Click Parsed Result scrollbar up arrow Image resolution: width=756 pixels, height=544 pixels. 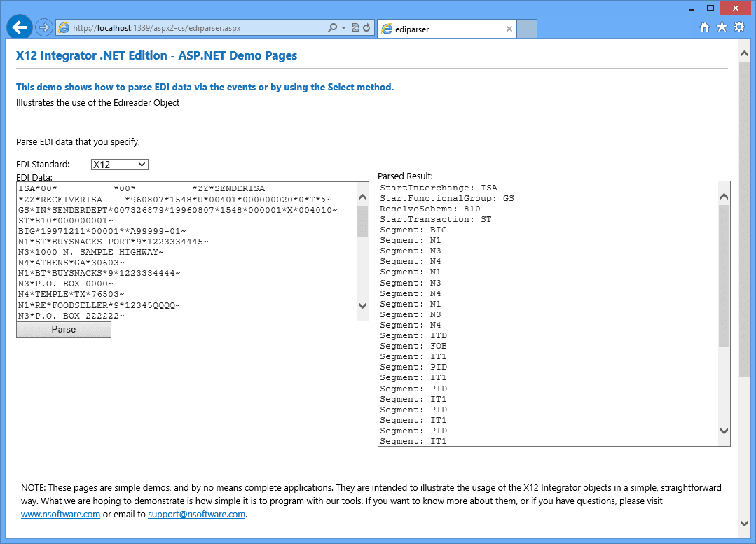(x=724, y=197)
